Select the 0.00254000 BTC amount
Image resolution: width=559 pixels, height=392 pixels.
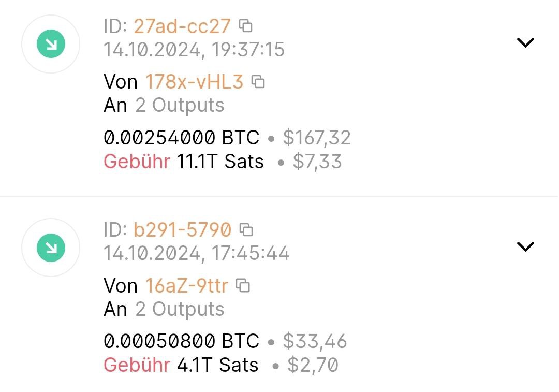(182, 137)
